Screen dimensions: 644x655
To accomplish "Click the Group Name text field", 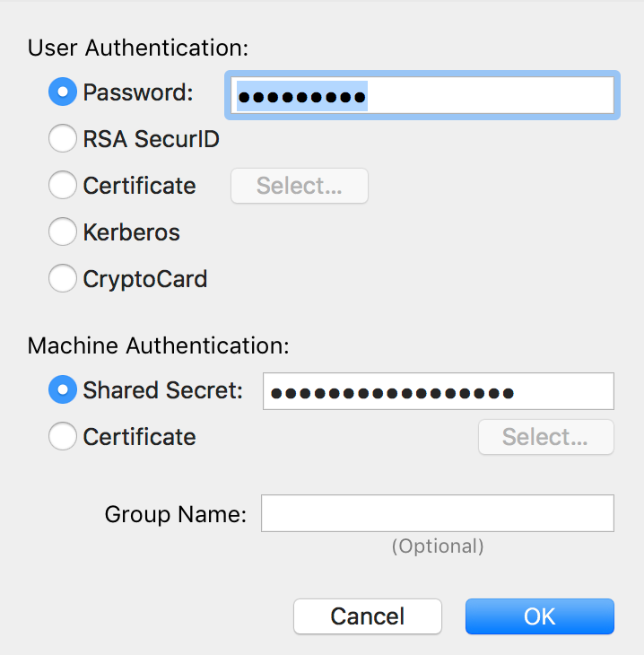I will pos(438,513).
